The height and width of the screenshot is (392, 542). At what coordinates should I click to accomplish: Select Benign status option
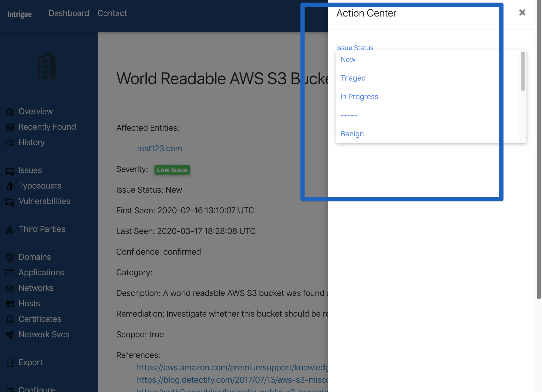(427, 134)
